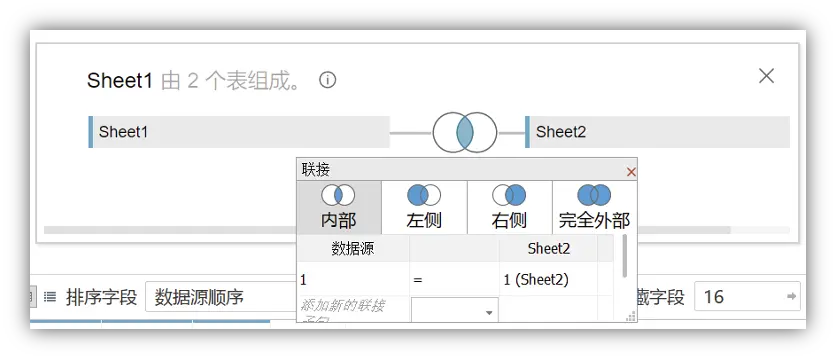This screenshot has height=360, width=836.
Task: Open the info icon next to Sheet1 title
Action: (327, 81)
